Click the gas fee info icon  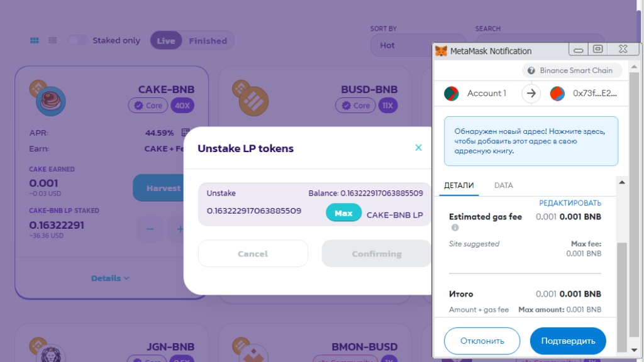pos(455,228)
